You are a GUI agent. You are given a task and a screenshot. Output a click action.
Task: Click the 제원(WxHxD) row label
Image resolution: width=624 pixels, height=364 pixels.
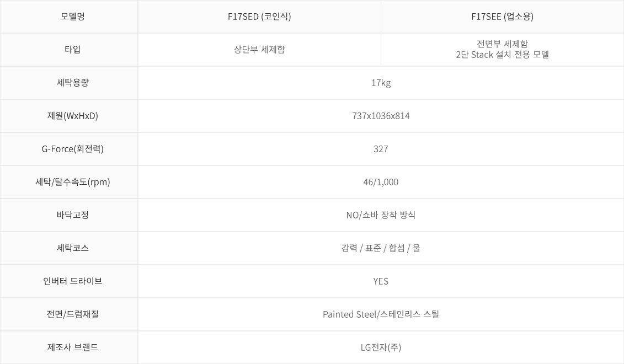pyautogui.click(x=72, y=116)
